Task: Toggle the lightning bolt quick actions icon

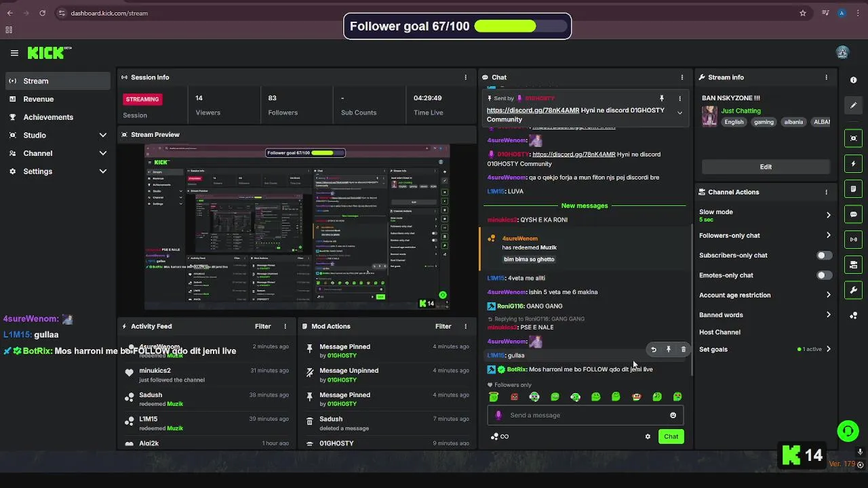Action: (x=853, y=164)
